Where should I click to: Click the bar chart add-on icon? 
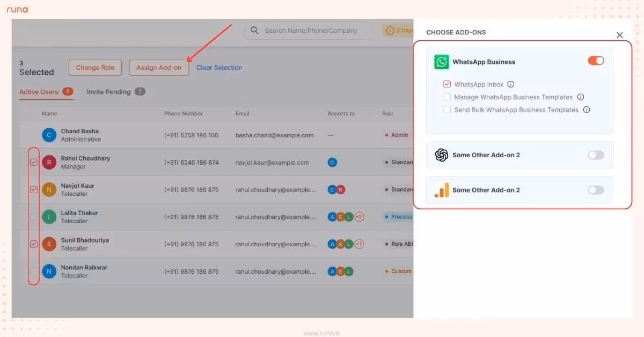coord(441,190)
